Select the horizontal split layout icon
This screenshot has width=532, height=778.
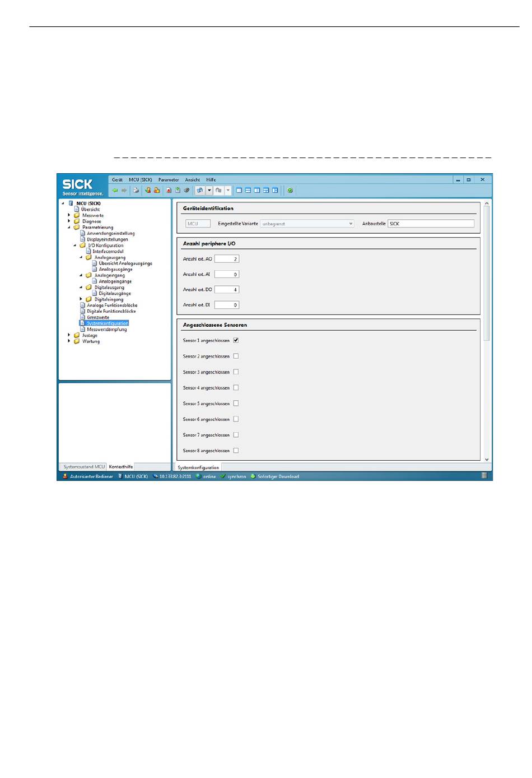248,191
